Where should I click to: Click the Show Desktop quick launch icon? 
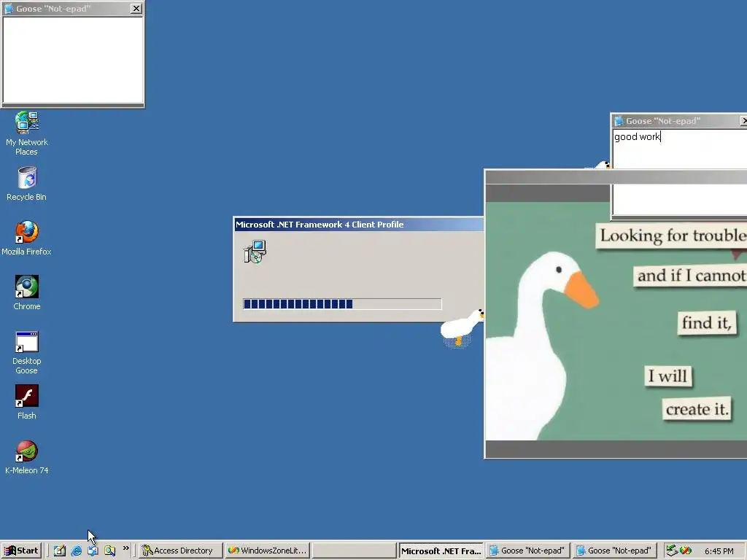click(x=93, y=551)
